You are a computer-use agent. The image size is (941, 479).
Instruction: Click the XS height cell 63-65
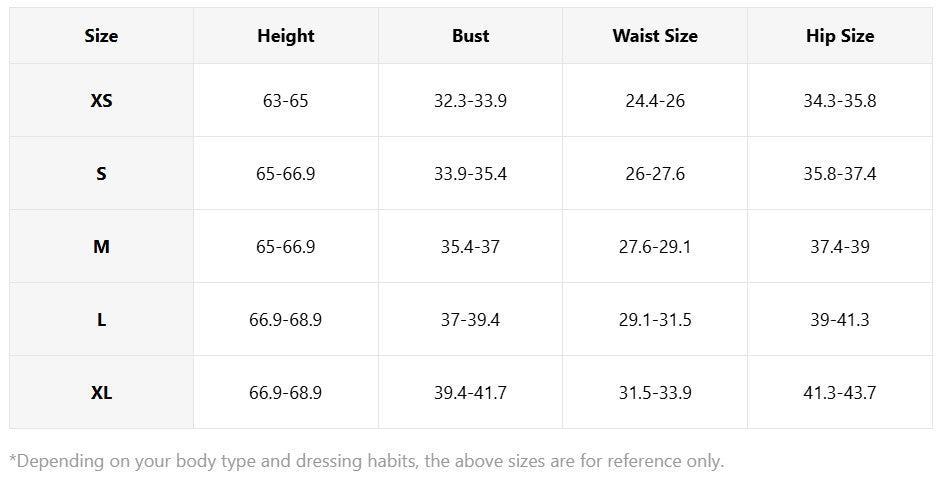click(x=285, y=101)
